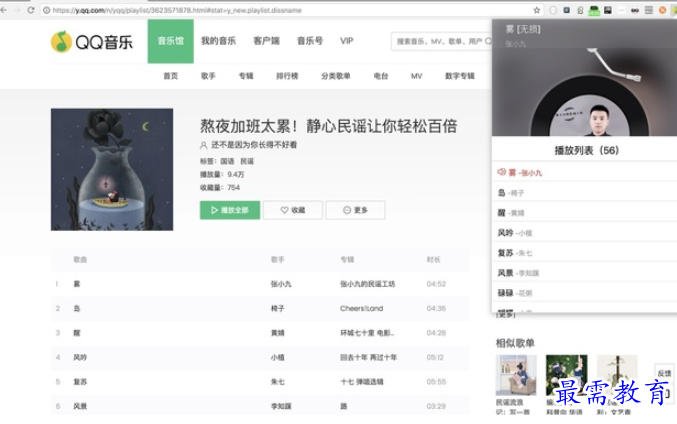The height and width of the screenshot is (424, 677).
Task: Go to the 数字专辑 sub-navigation item
Action: click(460, 76)
